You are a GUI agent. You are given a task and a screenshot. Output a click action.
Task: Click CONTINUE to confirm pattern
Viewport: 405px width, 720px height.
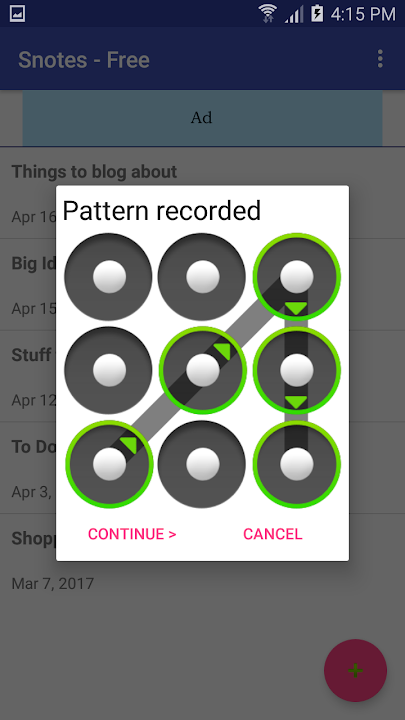(132, 534)
